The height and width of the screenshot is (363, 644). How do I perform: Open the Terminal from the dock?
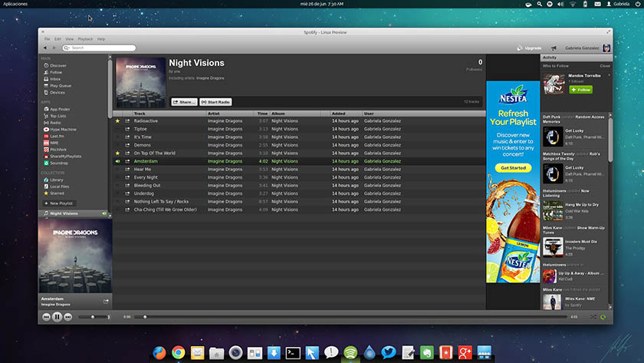pos(293,353)
